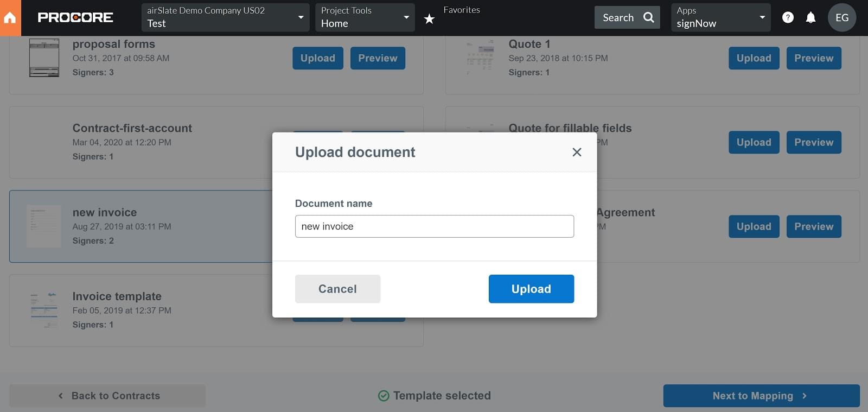Upload Quote for fillable fields

pyautogui.click(x=754, y=142)
